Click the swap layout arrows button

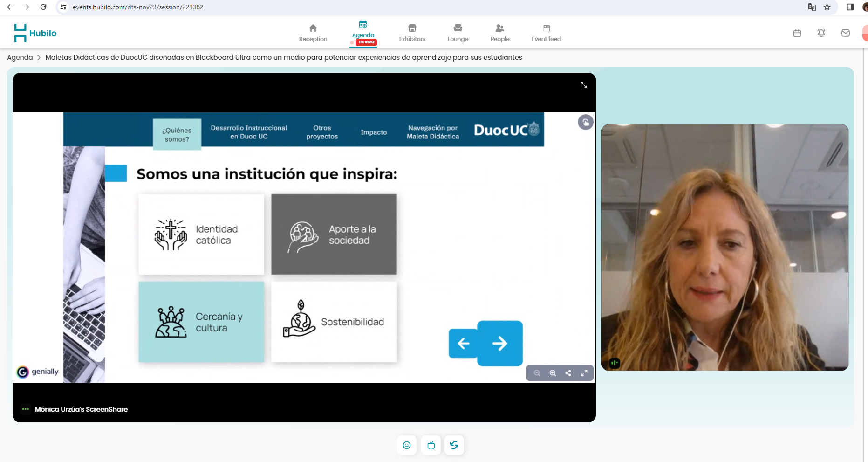454,445
